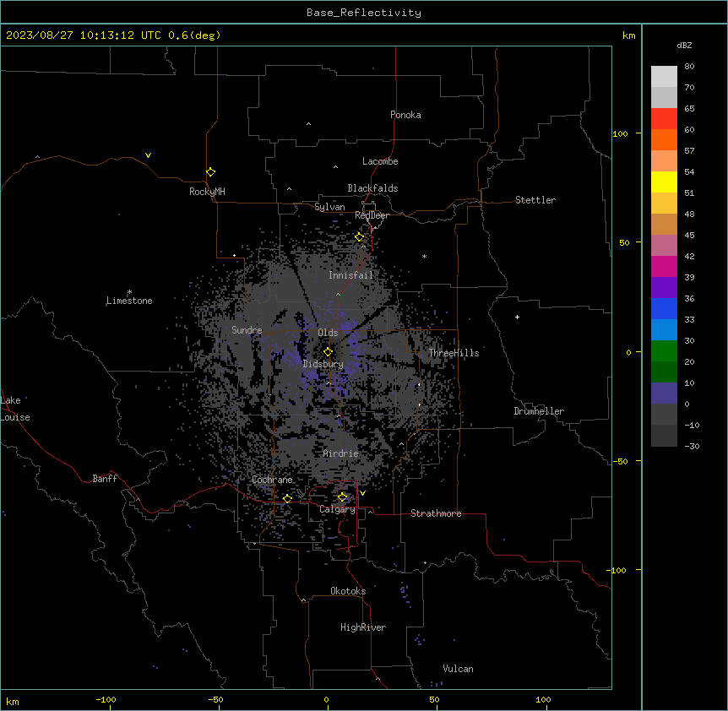This screenshot has height=711, width=728.
Task: Click the -50 tick label on bottom axis
Action: (216, 699)
